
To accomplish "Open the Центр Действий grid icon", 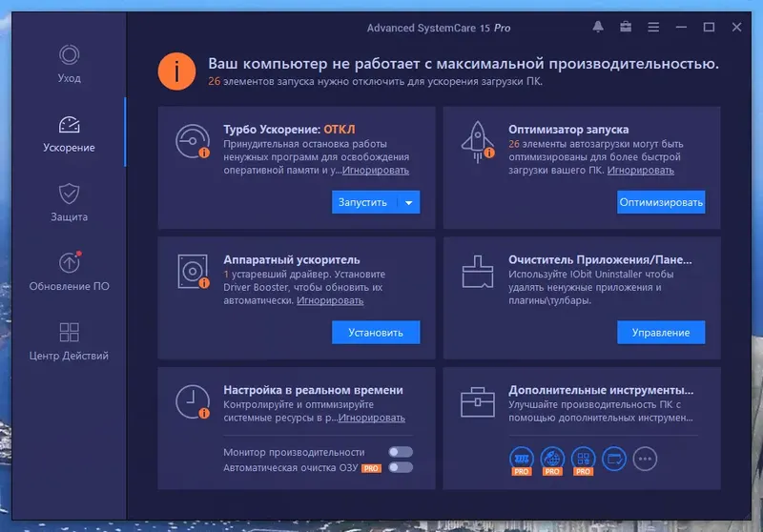I will pyautogui.click(x=69, y=332).
